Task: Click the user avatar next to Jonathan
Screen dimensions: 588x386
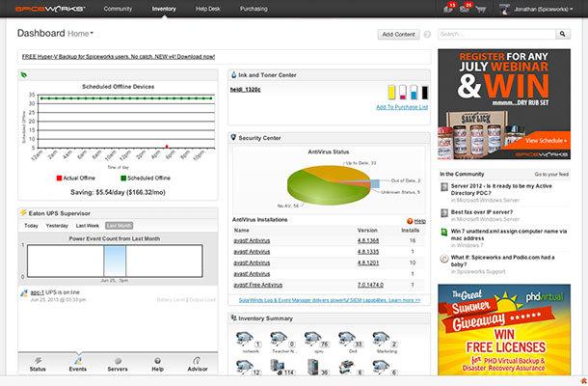Action: pos(504,9)
